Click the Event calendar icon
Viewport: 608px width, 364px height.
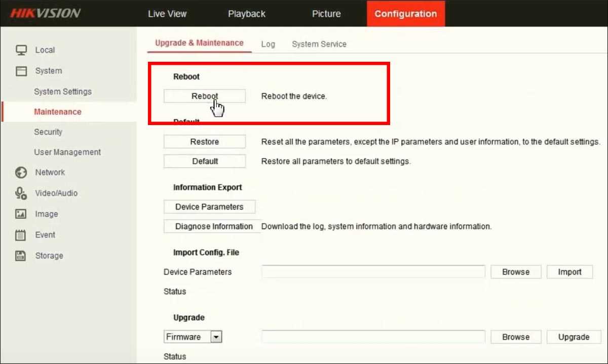click(21, 235)
